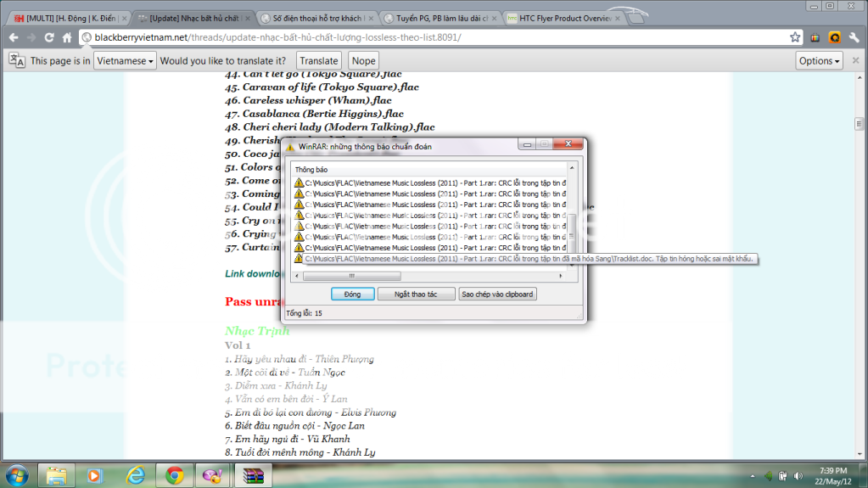868x488 pixels.
Task: Open the browser home page icon
Action: (67, 37)
